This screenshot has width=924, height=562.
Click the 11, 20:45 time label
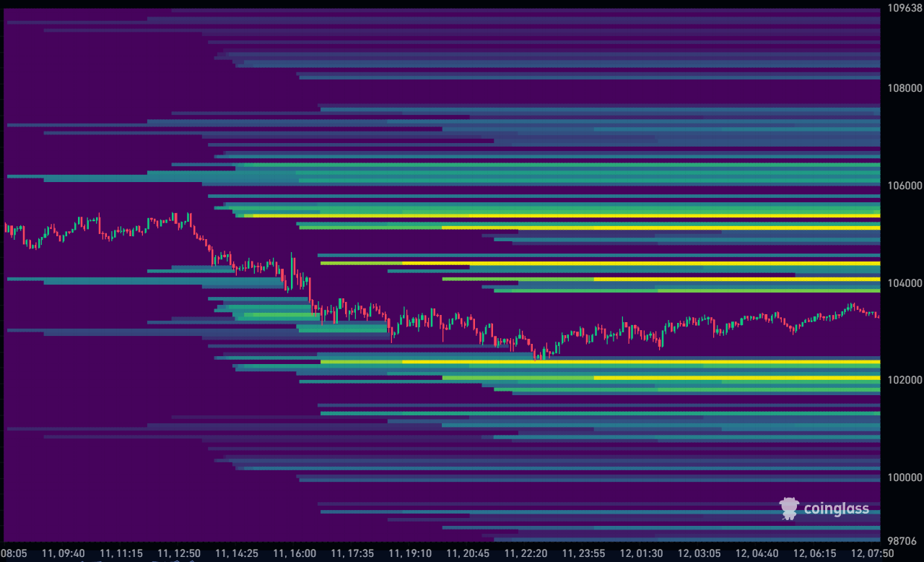click(x=468, y=553)
